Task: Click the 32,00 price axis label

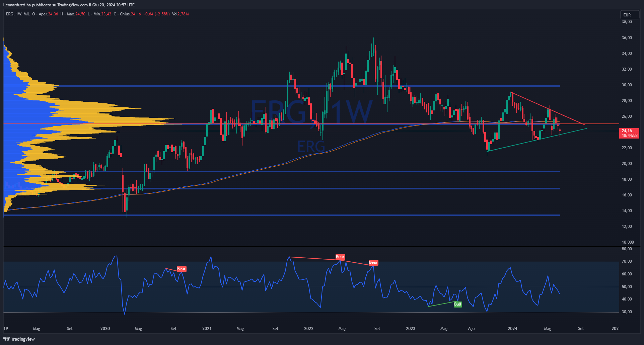Action: click(x=627, y=69)
